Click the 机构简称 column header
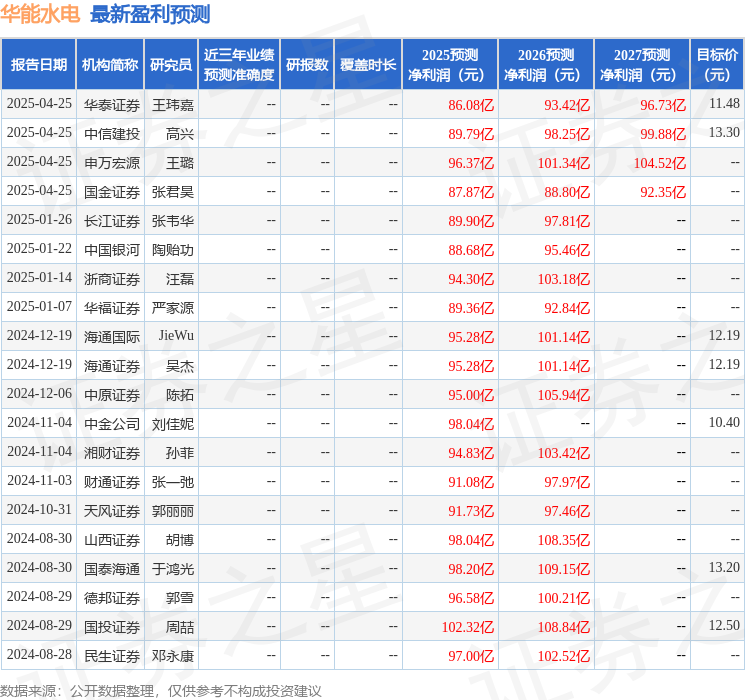 [110, 64]
